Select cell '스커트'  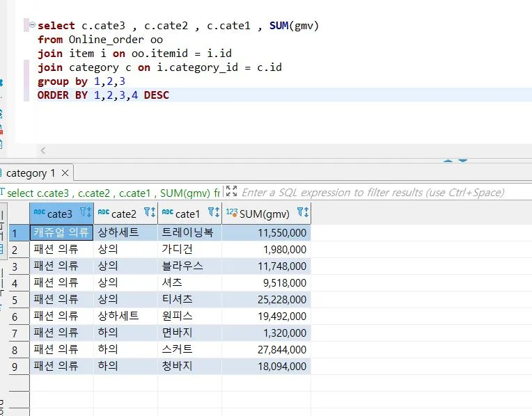click(189, 349)
